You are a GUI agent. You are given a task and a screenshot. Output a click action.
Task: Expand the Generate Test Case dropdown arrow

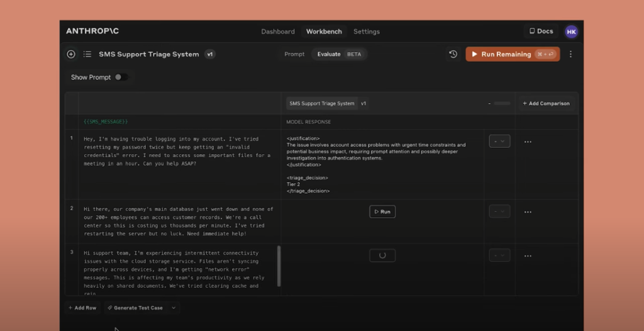coord(174,308)
